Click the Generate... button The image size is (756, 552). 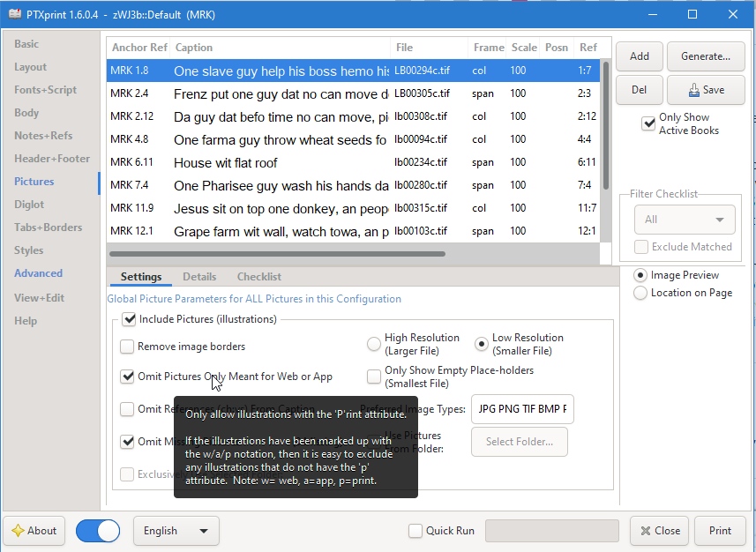[x=705, y=56]
